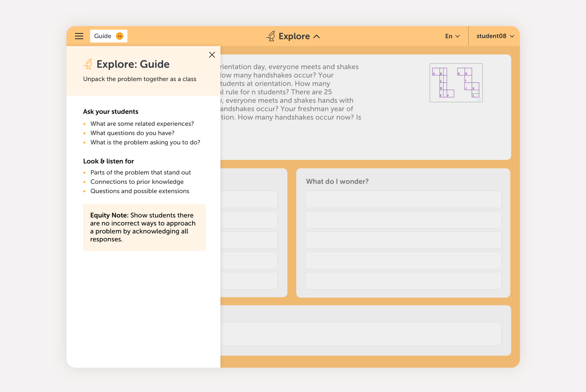The width and height of the screenshot is (586, 392).
Task: Click the handshake problem description text
Action: (x=290, y=92)
